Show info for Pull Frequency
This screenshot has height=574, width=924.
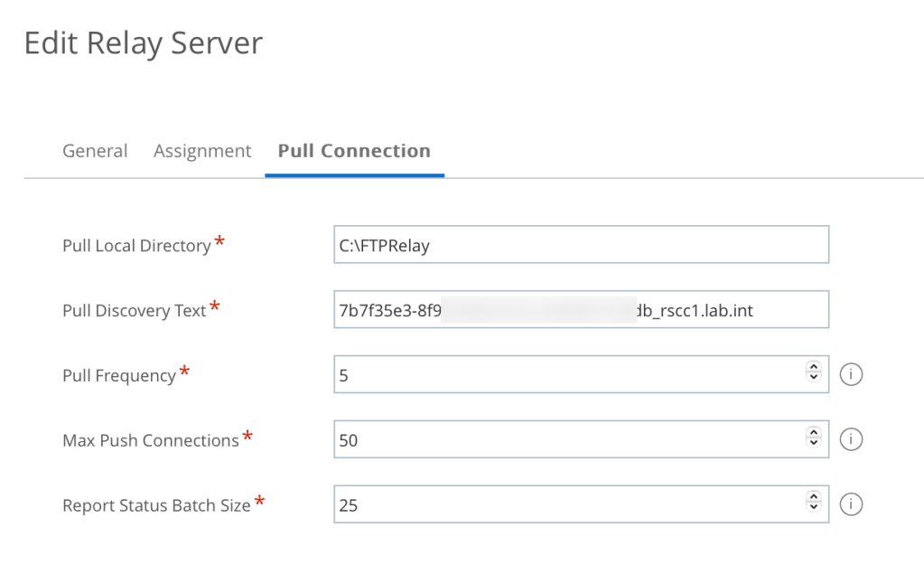coord(851,374)
